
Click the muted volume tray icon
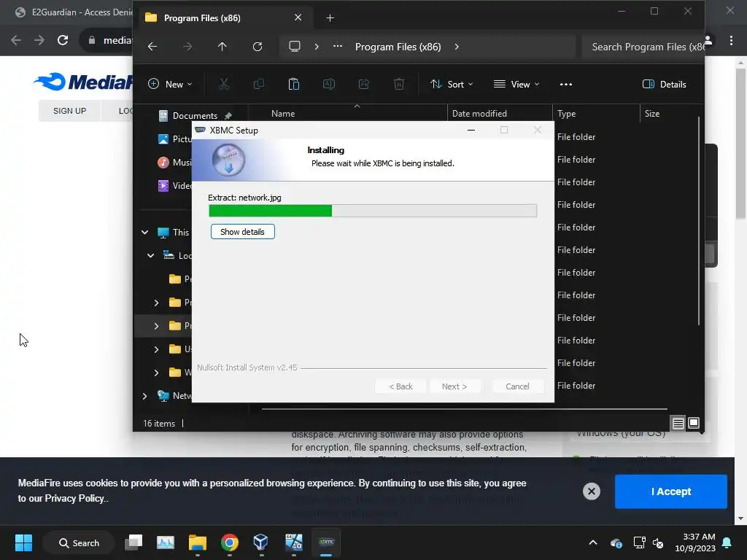point(659,542)
